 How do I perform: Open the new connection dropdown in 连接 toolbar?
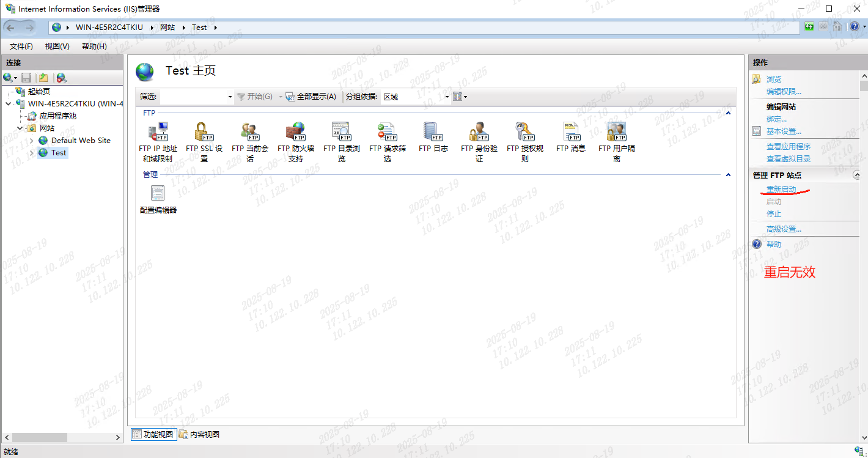(x=10, y=78)
